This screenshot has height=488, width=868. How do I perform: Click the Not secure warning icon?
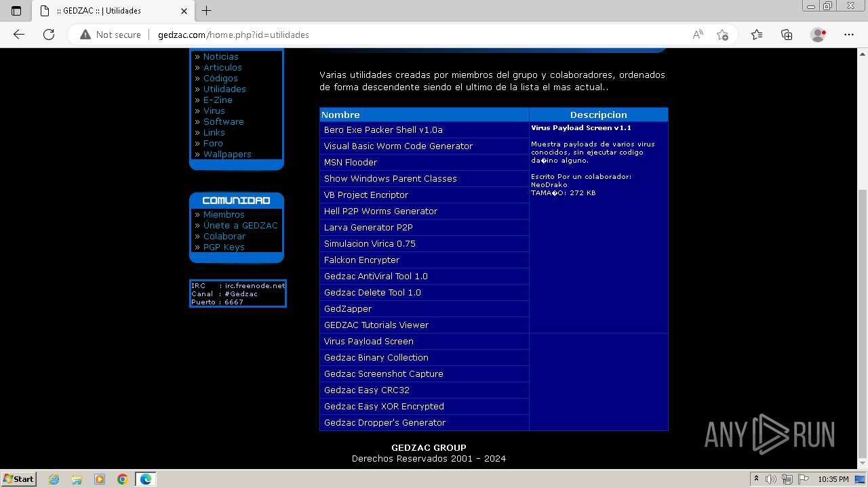pos(85,35)
